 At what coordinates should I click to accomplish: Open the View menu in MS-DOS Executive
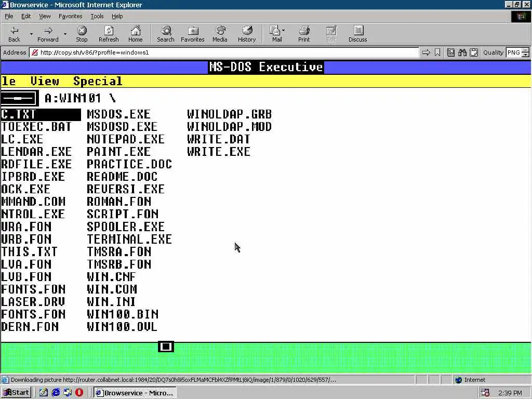pos(45,81)
